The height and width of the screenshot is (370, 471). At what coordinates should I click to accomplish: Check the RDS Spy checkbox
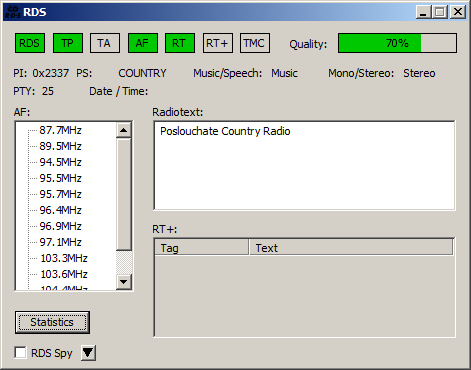tap(20, 353)
